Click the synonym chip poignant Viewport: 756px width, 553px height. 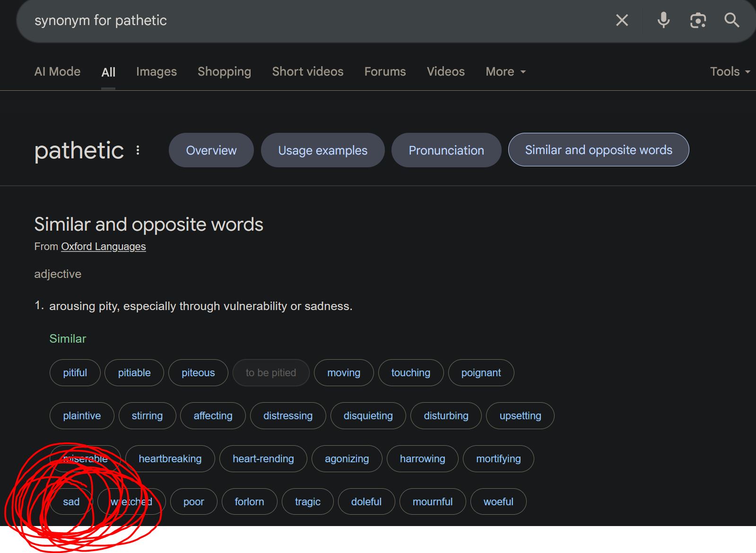point(481,372)
